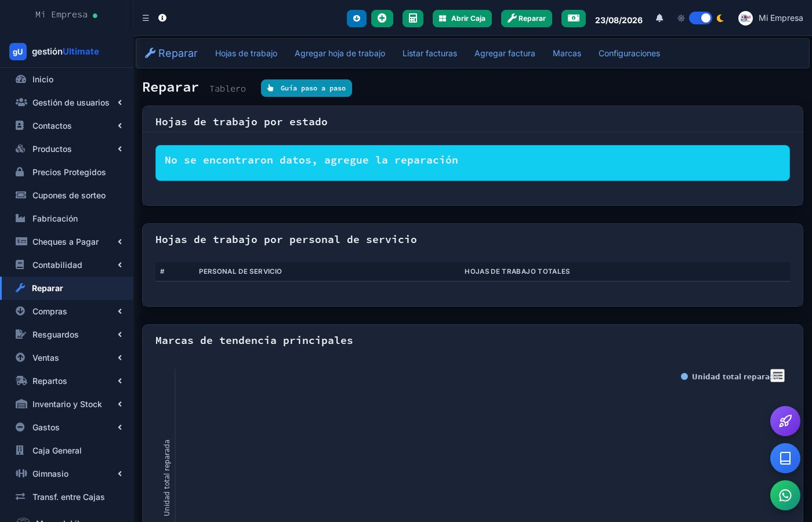Click the green Reparar header button
Image resolution: width=812 pixels, height=522 pixels.
tap(527, 19)
